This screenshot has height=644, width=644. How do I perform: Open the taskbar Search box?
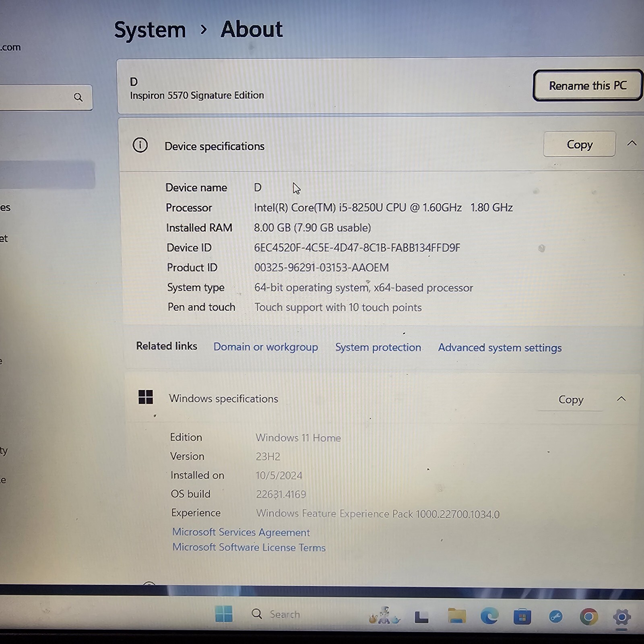tap(276, 614)
